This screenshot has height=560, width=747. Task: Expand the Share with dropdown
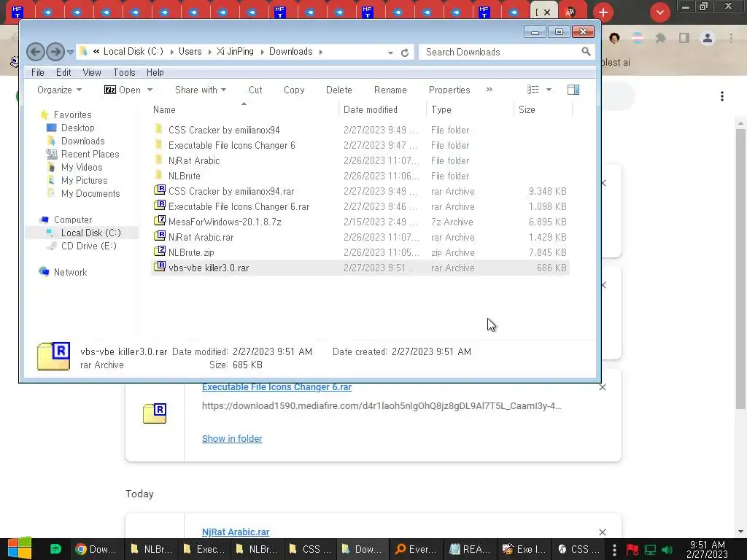200,90
